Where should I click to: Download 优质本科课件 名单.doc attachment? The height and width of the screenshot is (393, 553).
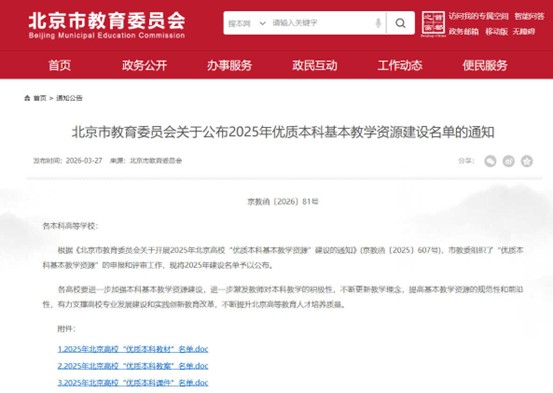tap(133, 382)
